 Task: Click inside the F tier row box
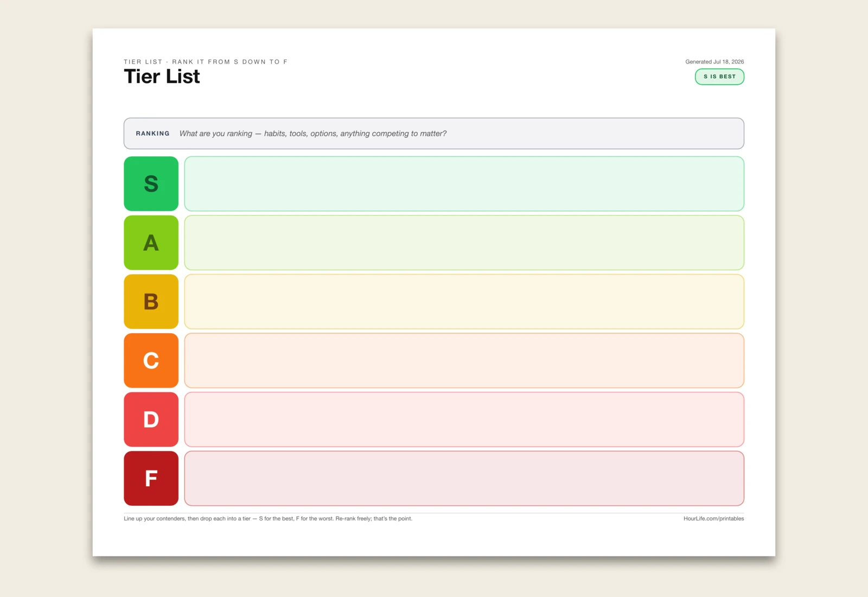[464, 478]
